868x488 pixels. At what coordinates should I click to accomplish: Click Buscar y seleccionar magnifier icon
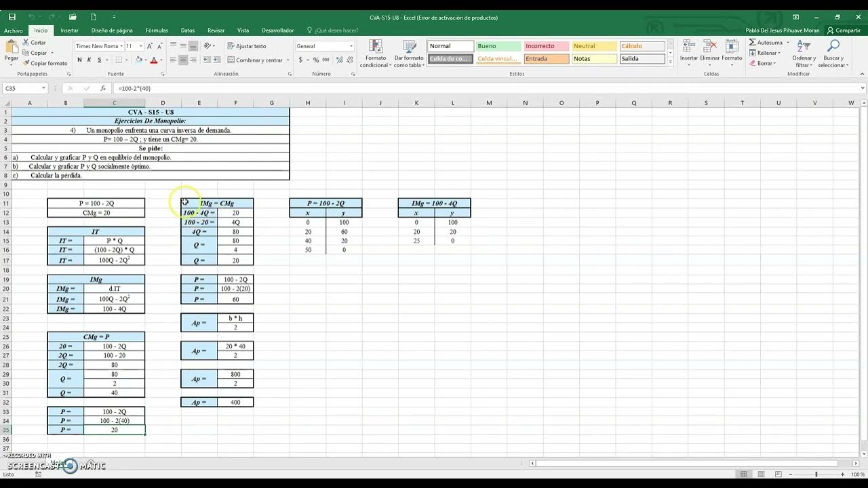pos(833,47)
